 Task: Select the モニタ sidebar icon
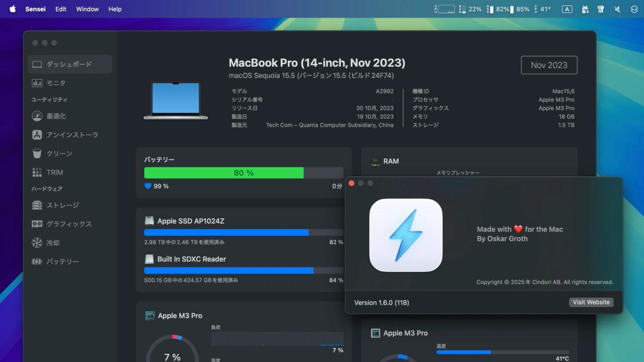coord(37,83)
